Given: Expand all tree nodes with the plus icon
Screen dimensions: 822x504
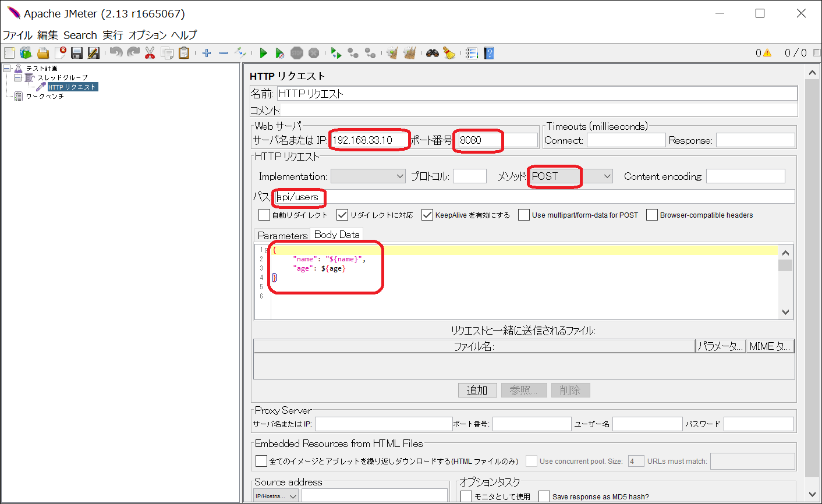Looking at the screenshot, I should (x=207, y=53).
